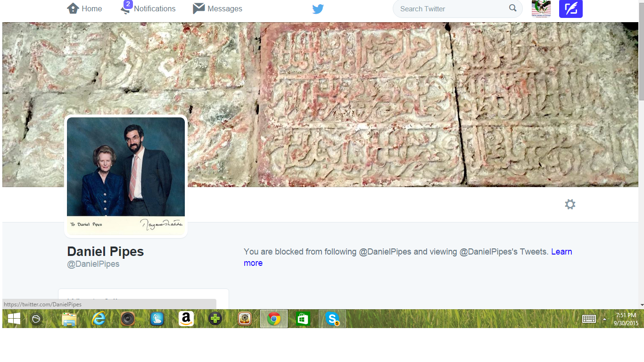This screenshot has height=362, width=644.
Task: Open the Messages envelope tab
Action: pos(217,8)
